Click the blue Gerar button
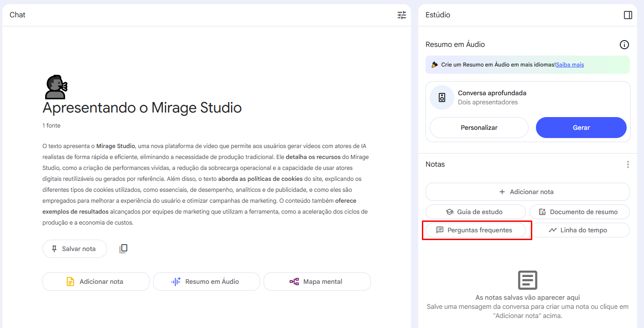The width and height of the screenshot is (644, 328). coord(581,128)
